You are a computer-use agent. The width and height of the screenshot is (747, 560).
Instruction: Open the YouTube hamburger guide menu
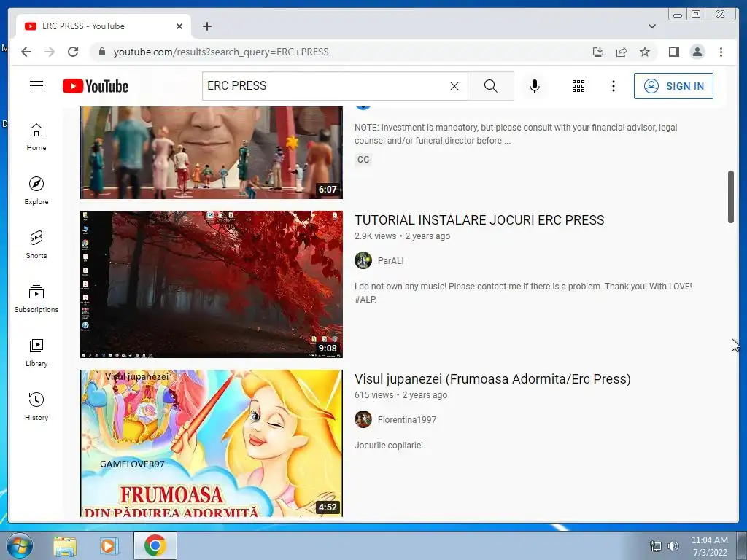pyautogui.click(x=36, y=86)
